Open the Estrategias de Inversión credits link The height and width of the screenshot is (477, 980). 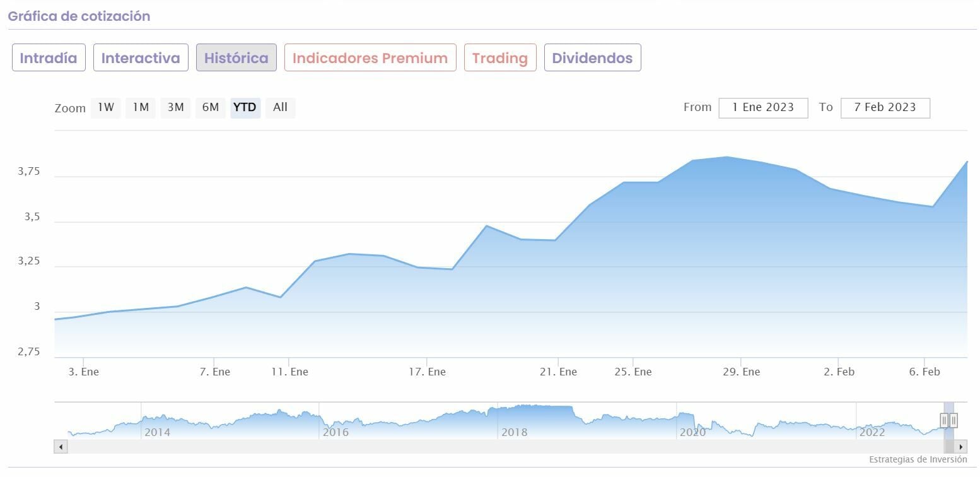coord(918,459)
